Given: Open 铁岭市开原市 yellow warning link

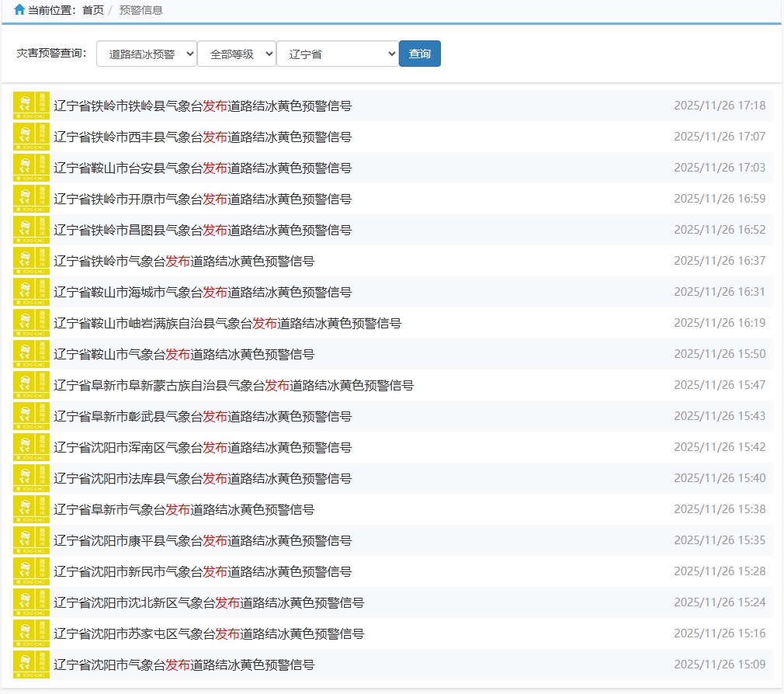Looking at the screenshot, I should coord(203,199).
